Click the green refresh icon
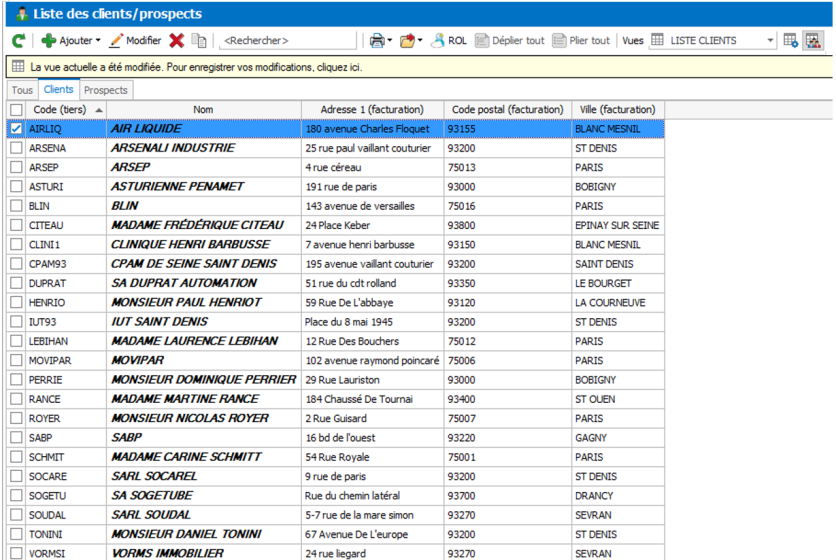The height and width of the screenshot is (560, 836). coord(19,41)
